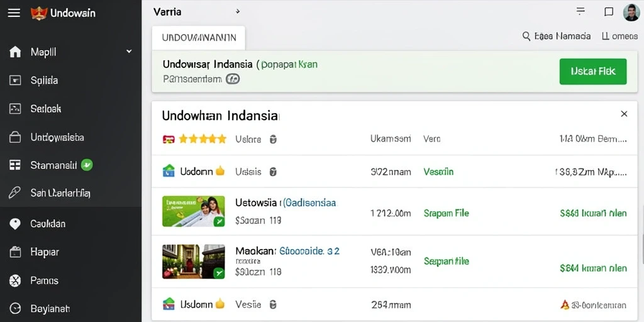Click the thumbs-up icon in the 302 nnam row
This screenshot has height=322, width=644.
[220, 171]
